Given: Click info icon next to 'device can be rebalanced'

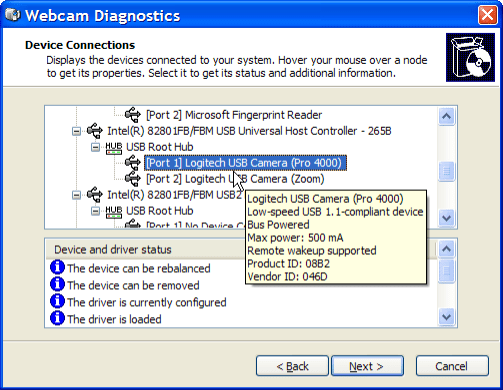Looking at the screenshot, I should tap(57, 267).
